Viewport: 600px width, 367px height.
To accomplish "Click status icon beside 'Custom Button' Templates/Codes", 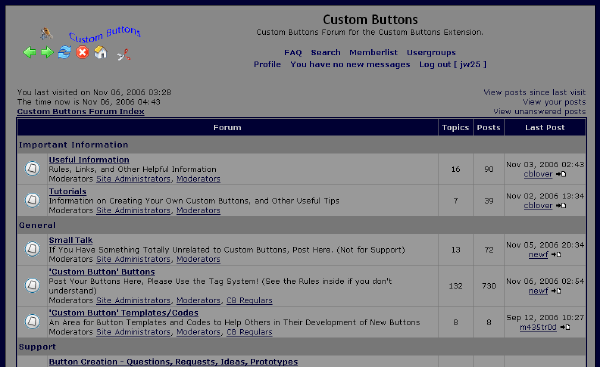I will [x=33, y=321].
